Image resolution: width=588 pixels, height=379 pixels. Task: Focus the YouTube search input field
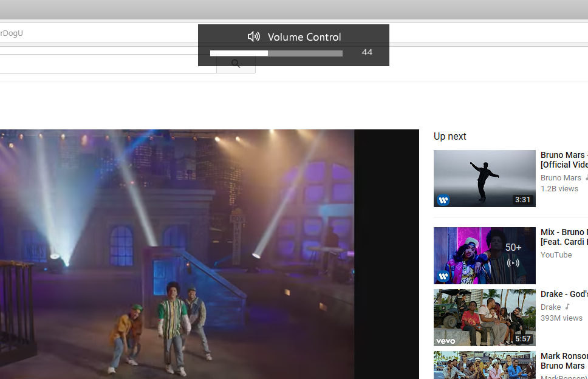(108, 64)
